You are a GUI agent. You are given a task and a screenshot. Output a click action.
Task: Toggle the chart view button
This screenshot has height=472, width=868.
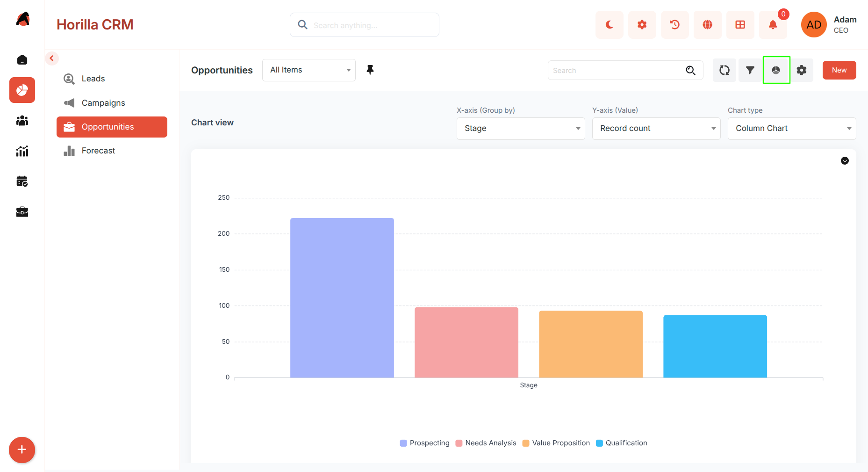coord(776,70)
